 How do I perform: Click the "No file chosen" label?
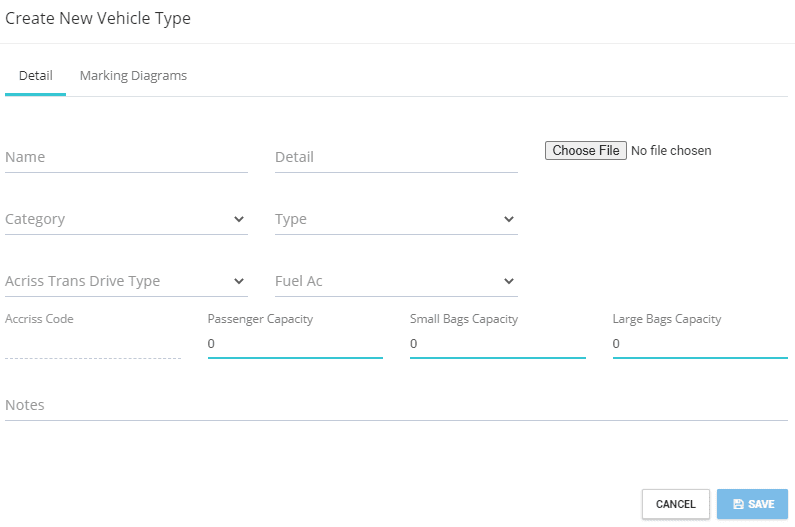click(x=671, y=151)
